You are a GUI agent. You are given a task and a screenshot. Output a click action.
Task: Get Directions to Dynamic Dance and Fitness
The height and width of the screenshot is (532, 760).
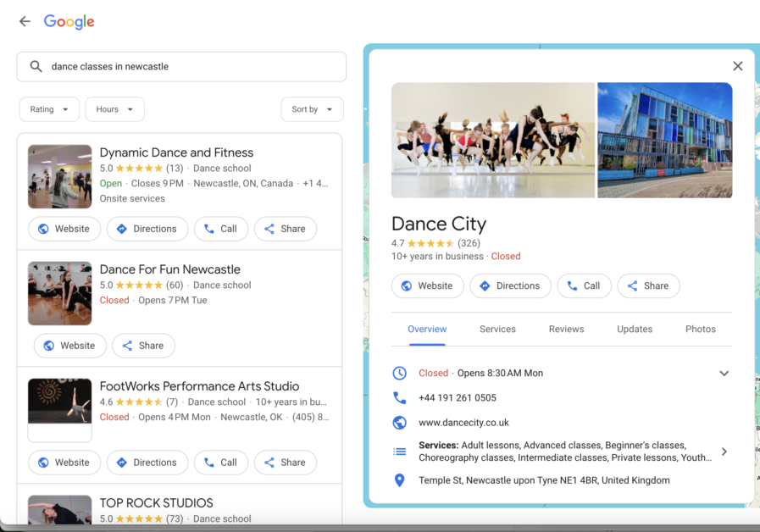click(147, 229)
